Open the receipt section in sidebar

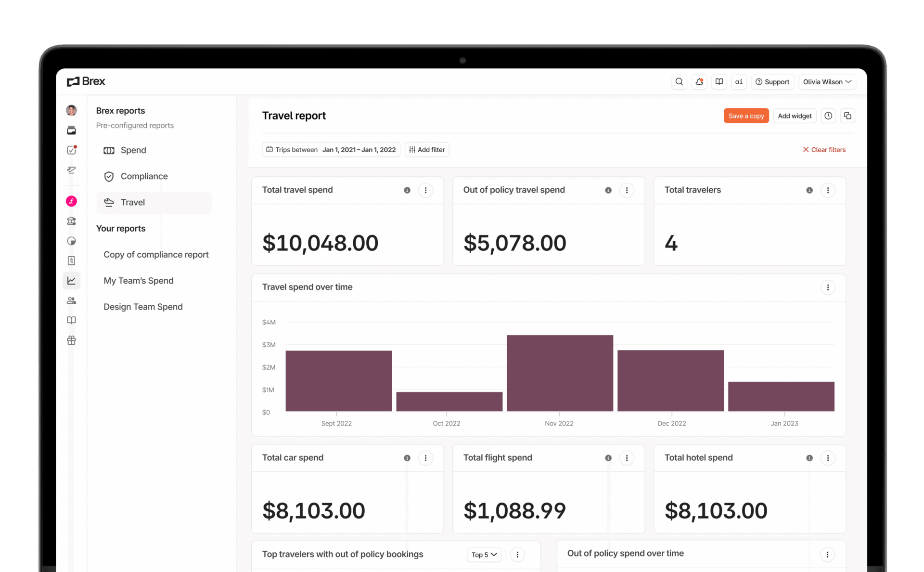tap(71, 260)
